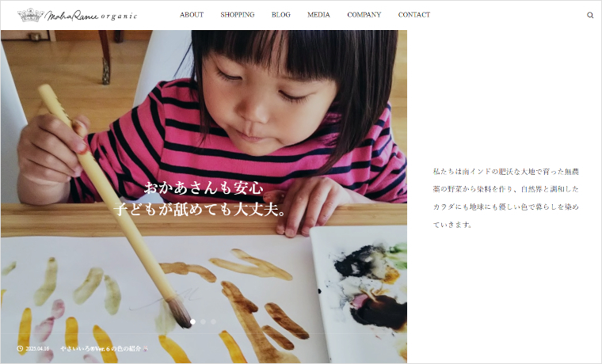Image resolution: width=602 pixels, height=364 pixels.
Task: Click the crown logo emblem
Action: [31, 15]
